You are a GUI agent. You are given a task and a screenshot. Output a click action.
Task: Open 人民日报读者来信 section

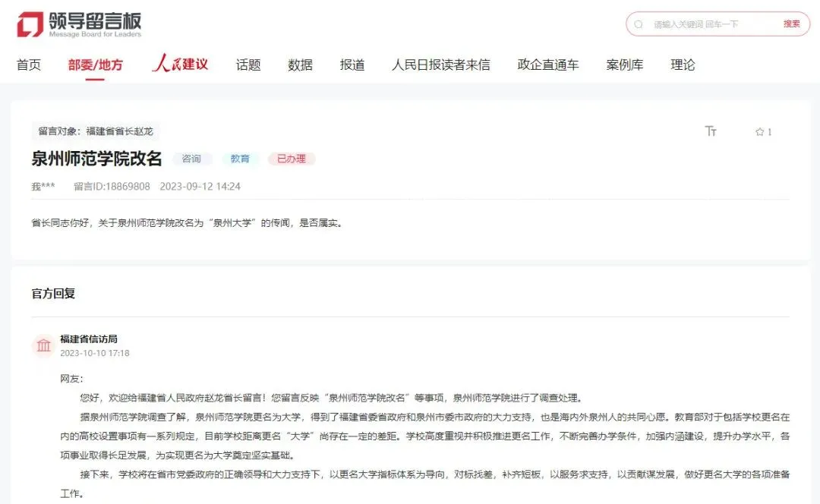442,65
